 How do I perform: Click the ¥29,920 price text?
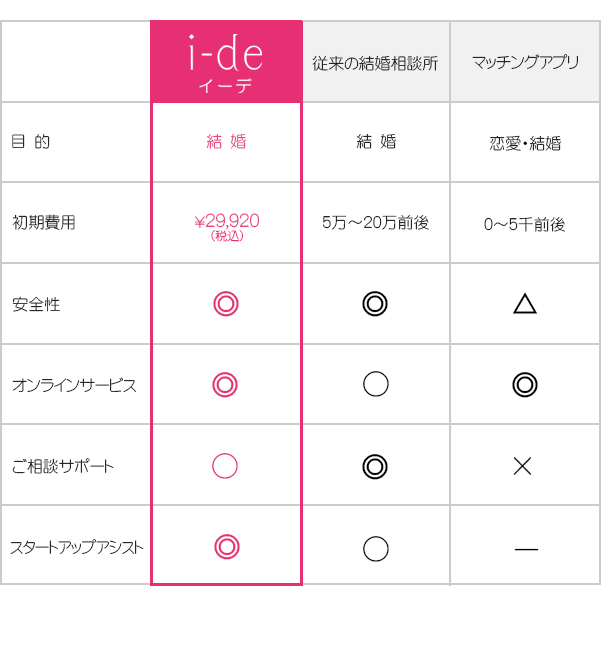coord(227,221)
